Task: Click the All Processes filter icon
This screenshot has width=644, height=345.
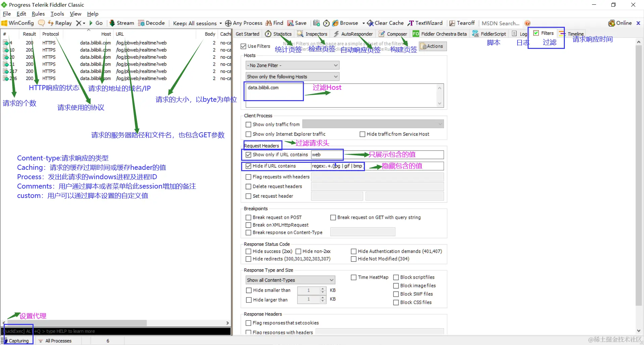Action: [x=41, y=341]
